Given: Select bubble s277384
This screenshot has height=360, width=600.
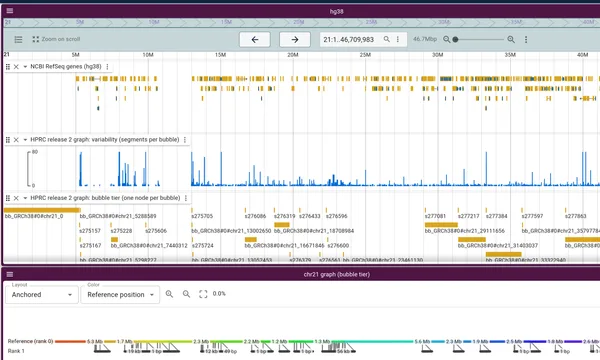Looking at the screenshot, I should [x=497, y=216].
